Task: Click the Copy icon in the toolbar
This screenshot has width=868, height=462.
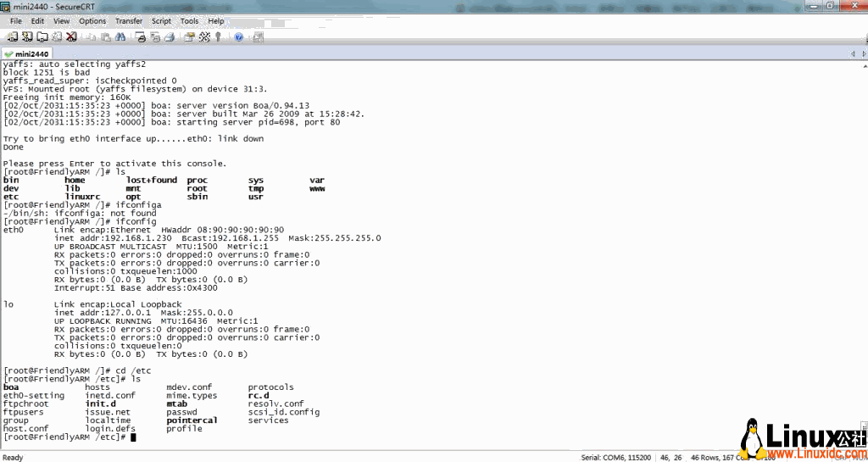Action: point(92,37)
